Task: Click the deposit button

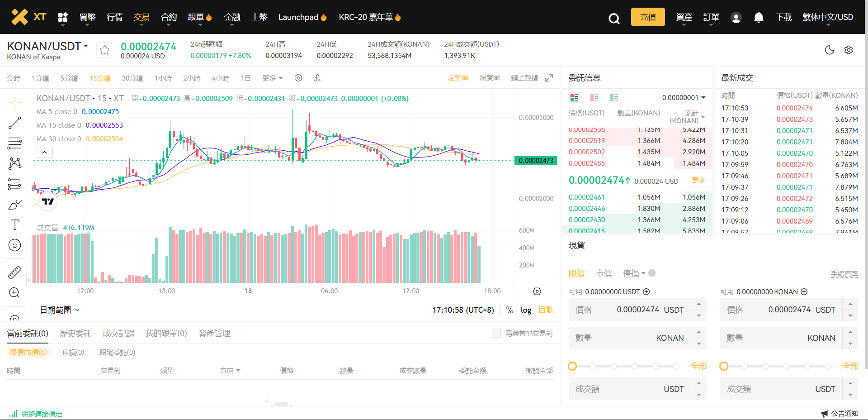Action: click(648, 17)
